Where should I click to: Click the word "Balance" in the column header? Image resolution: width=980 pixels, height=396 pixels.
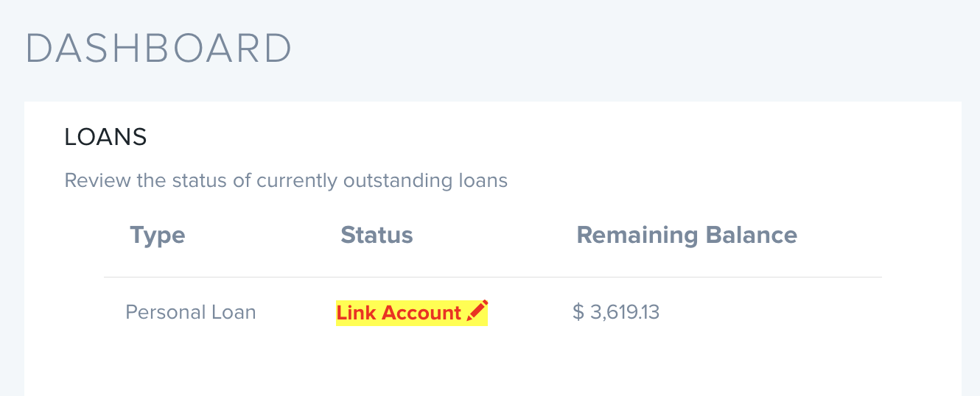pyautogui.click(x=752, y=236)
